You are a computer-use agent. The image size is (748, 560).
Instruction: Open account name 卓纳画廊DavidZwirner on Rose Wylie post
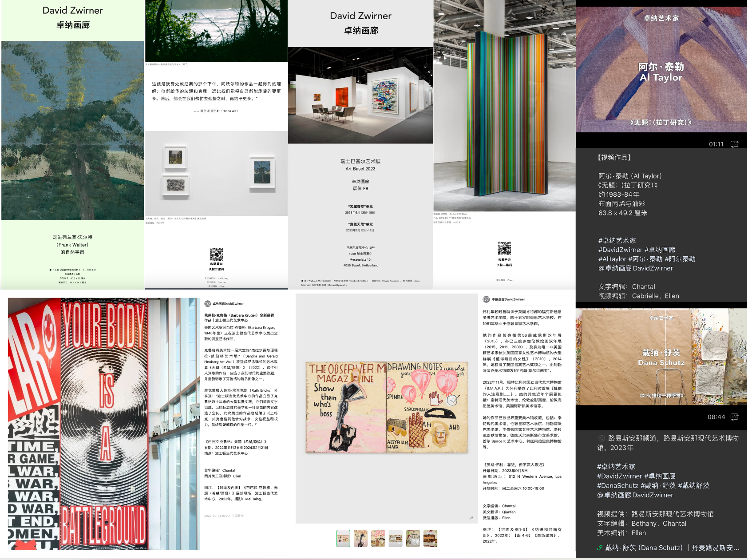(x=508, y=299)
